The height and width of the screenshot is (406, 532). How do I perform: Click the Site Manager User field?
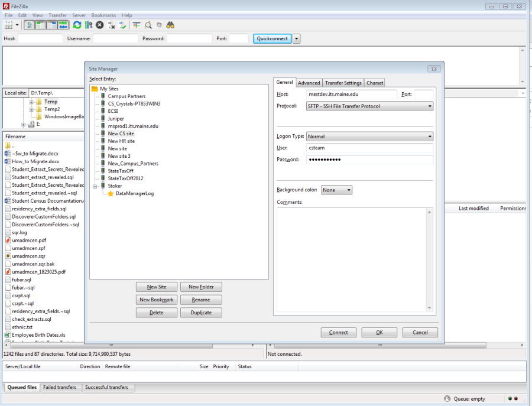coord(369,148)
